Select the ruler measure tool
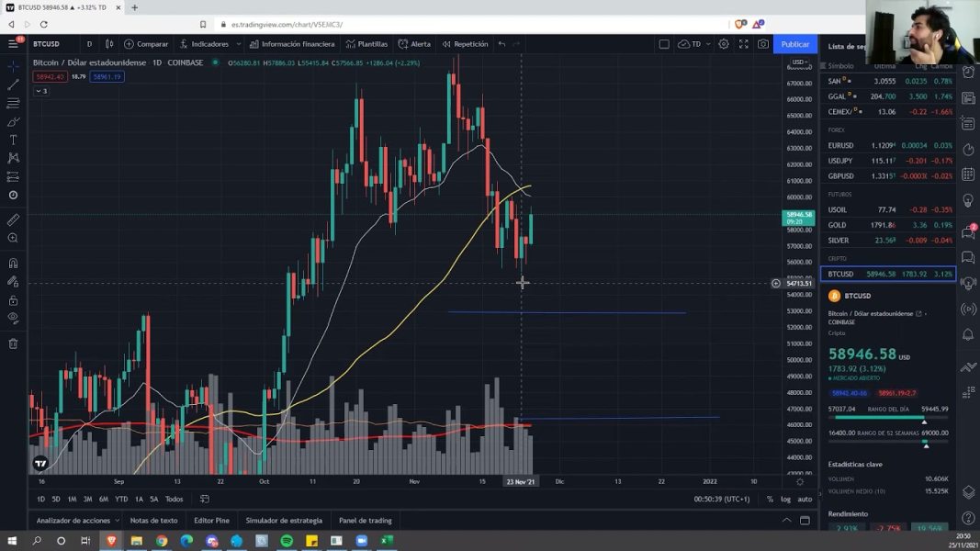Screen dimensions: 980x551 (13, 219)
